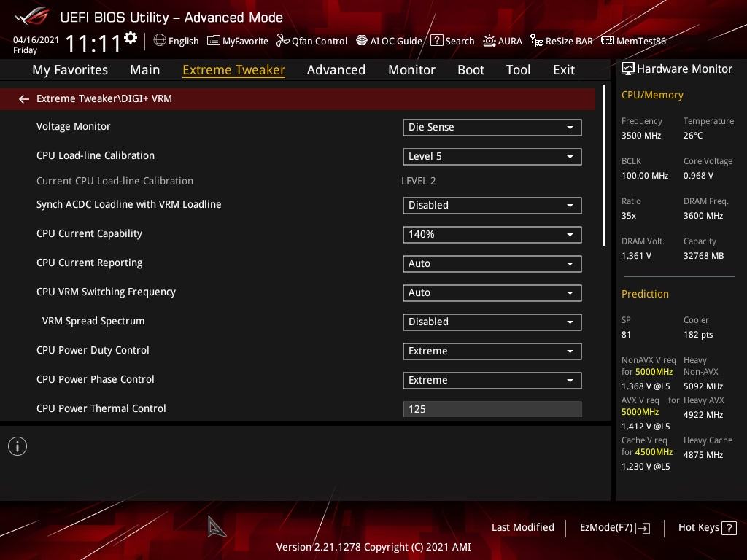Click the 0.968 V core voltage value
This screenshot has width=747, height=560.
698,176
